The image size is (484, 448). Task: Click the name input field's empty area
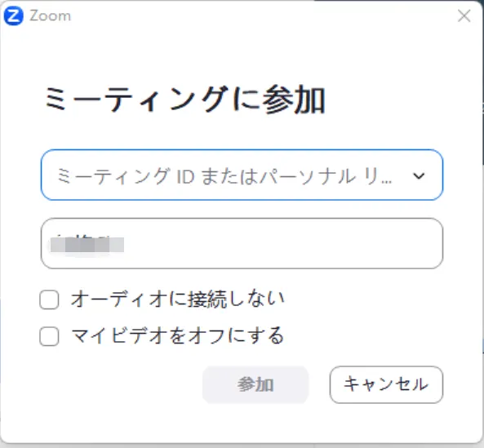[278, 243]
